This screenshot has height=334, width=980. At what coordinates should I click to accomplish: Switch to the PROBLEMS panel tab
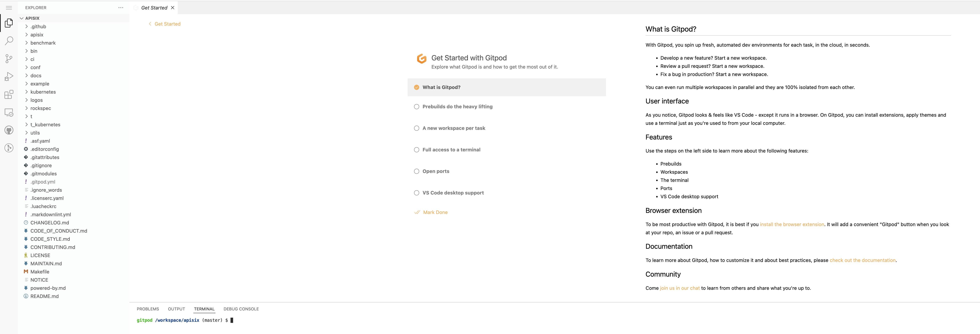tap(148, 309)
